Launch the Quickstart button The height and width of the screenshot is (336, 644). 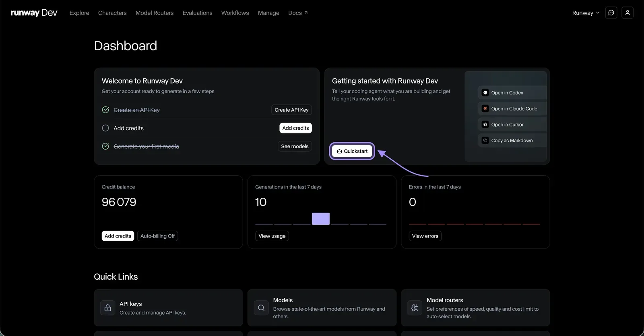pyautogui.click(x=352, y=151)
